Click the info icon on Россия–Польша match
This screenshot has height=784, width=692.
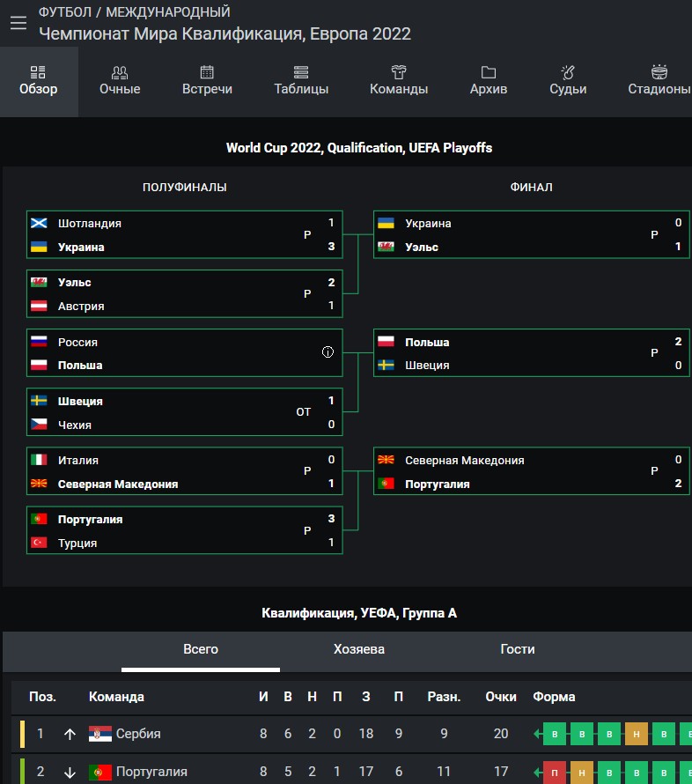tap(328, 352)
